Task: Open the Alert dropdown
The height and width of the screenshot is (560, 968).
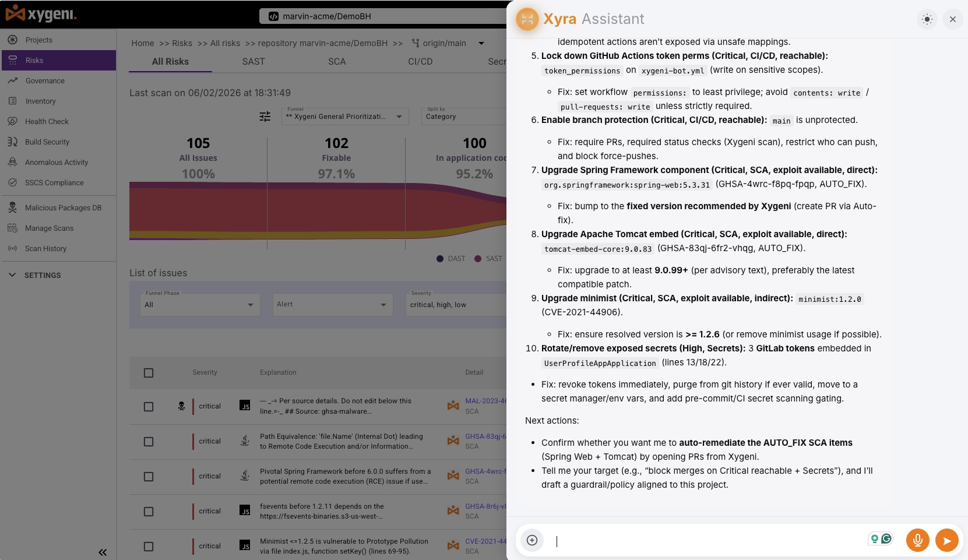Action: click(x=333, y=304)
